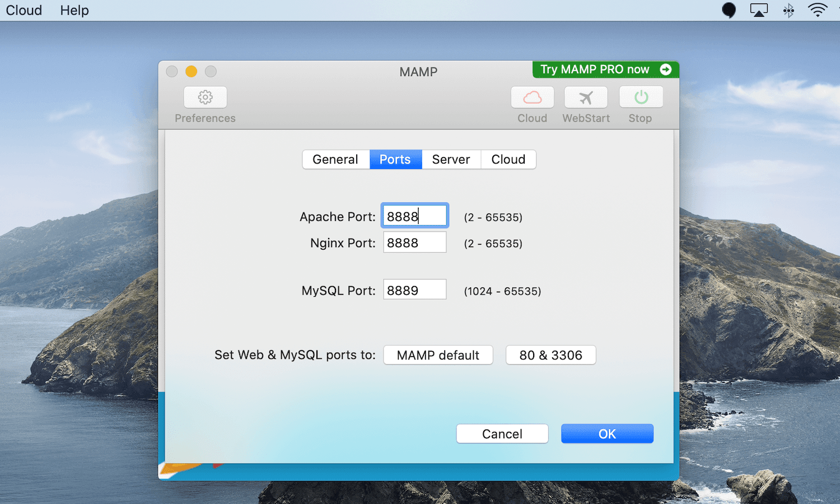Click into the Apache Port field

(x=414, y=216)
